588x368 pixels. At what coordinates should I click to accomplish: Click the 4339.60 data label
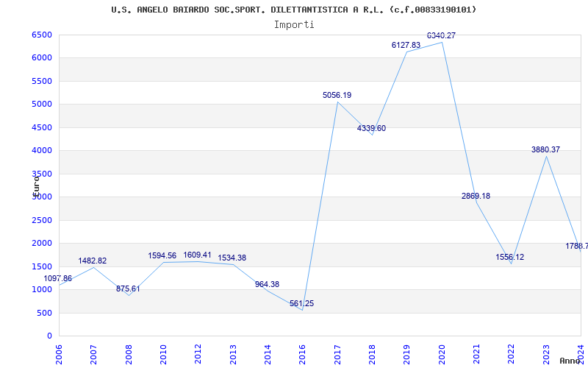click(371, 128)
